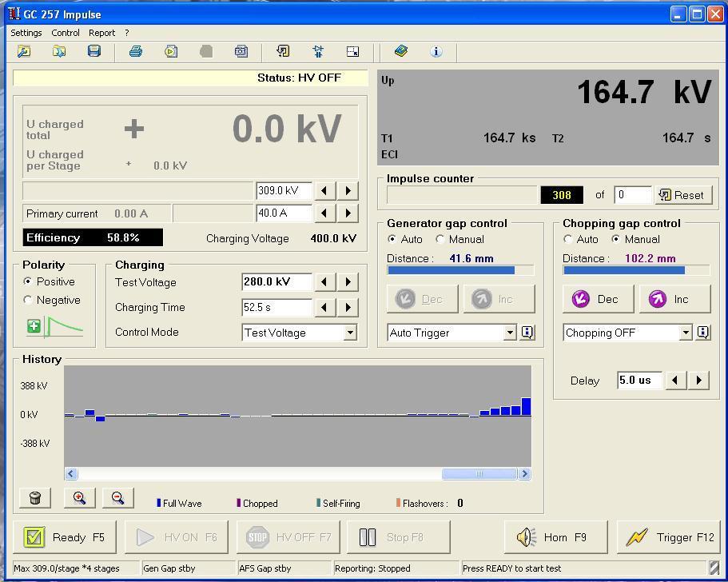Click the printer toolbar icon
728x582 pixels.
click(x=136, y=51)
